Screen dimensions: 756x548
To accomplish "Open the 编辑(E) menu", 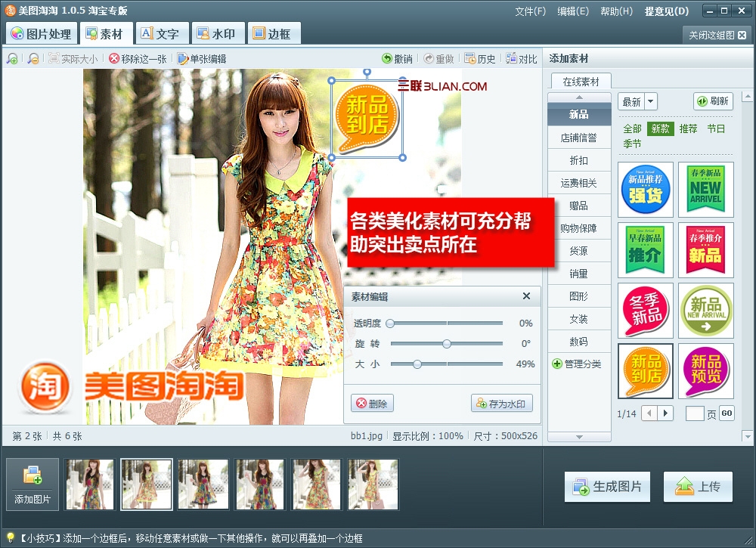I will 573,11.
